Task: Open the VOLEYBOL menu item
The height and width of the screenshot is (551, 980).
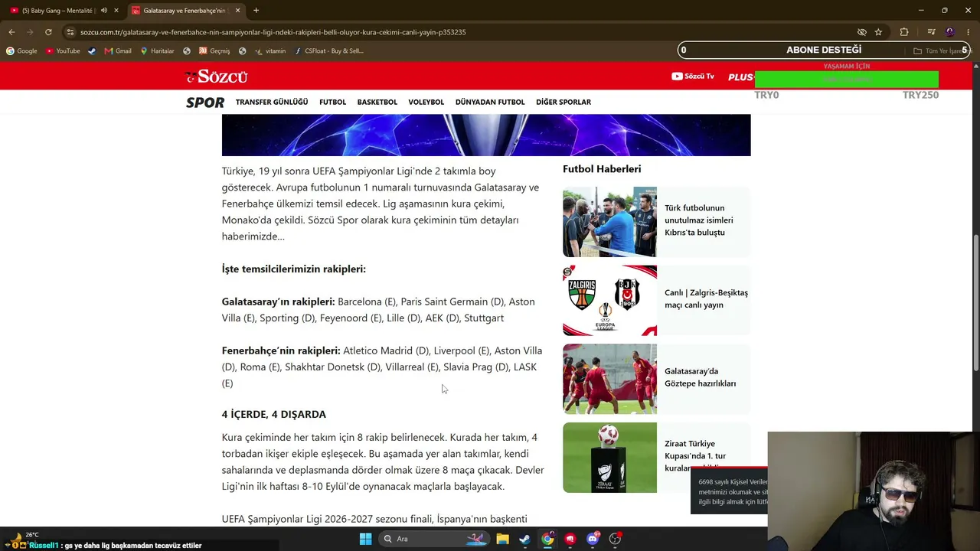Action: [426, 102]
